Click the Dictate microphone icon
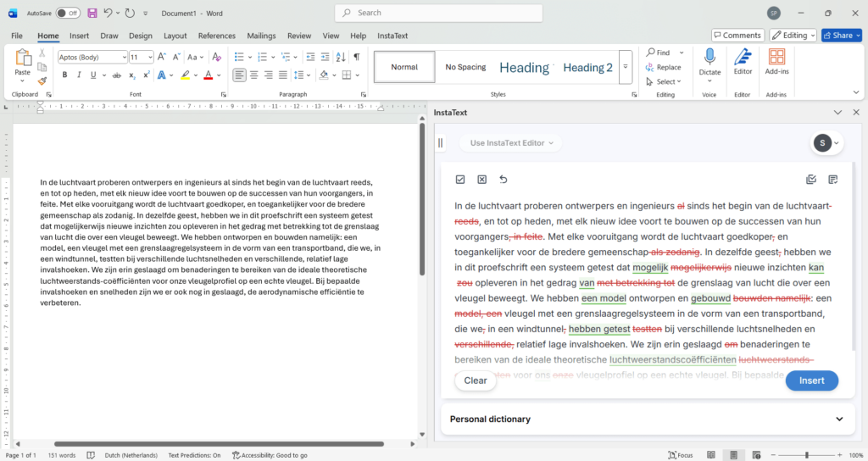 [x=709, y=58]
